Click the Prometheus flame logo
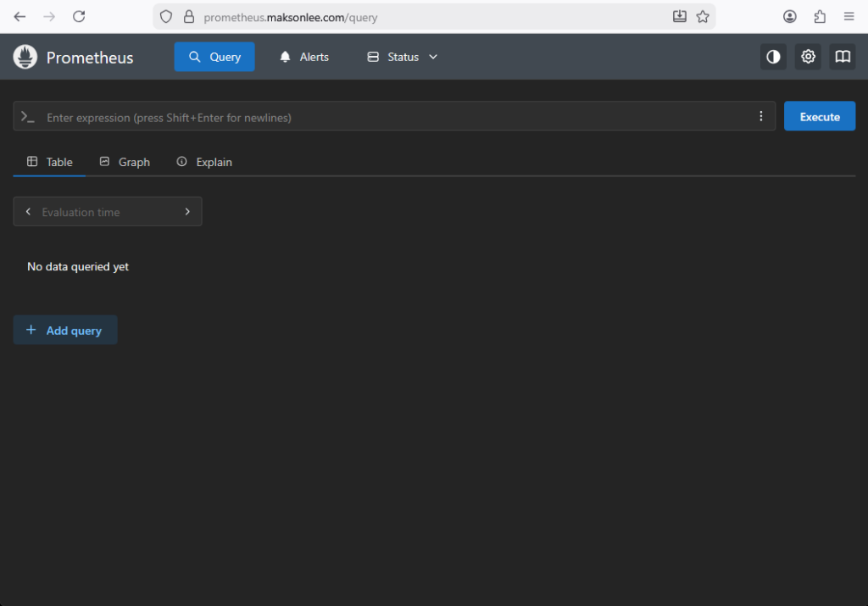868x606 pixels. (25, 57)
